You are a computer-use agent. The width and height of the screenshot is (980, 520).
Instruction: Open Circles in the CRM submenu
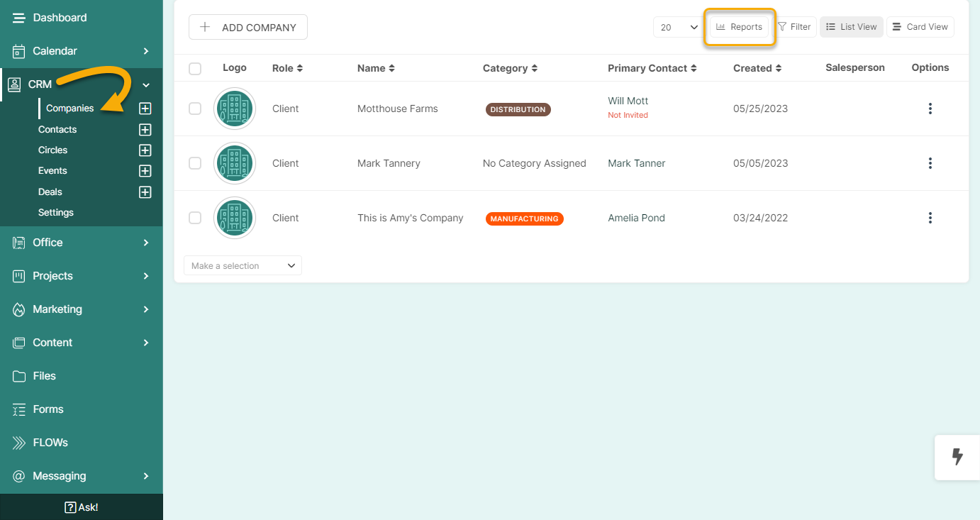[x=53, y=150]
